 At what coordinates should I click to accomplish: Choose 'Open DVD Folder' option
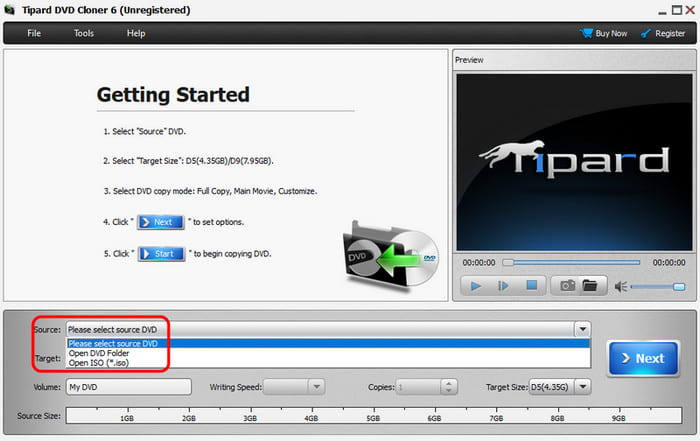[328, 353]
